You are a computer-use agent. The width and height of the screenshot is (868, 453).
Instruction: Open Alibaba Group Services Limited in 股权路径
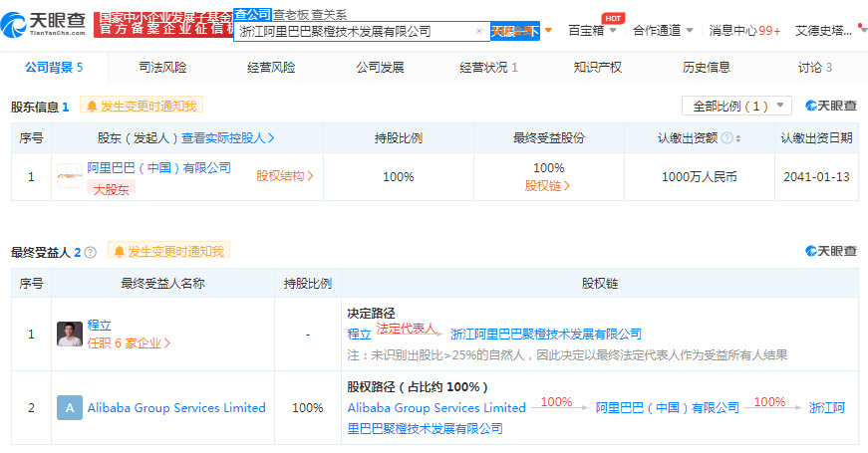436,407
